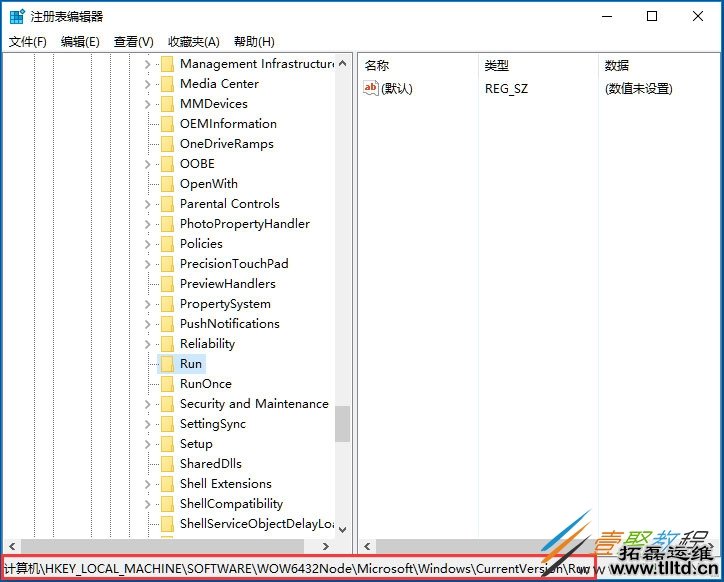724x582 pixels.
Task: Select the PropertySystem key label
Action: (225, 304)
